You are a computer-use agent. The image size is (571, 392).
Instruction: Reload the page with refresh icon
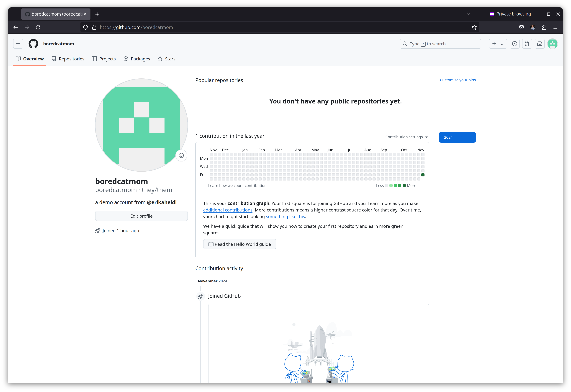click(x=38, y=27)
